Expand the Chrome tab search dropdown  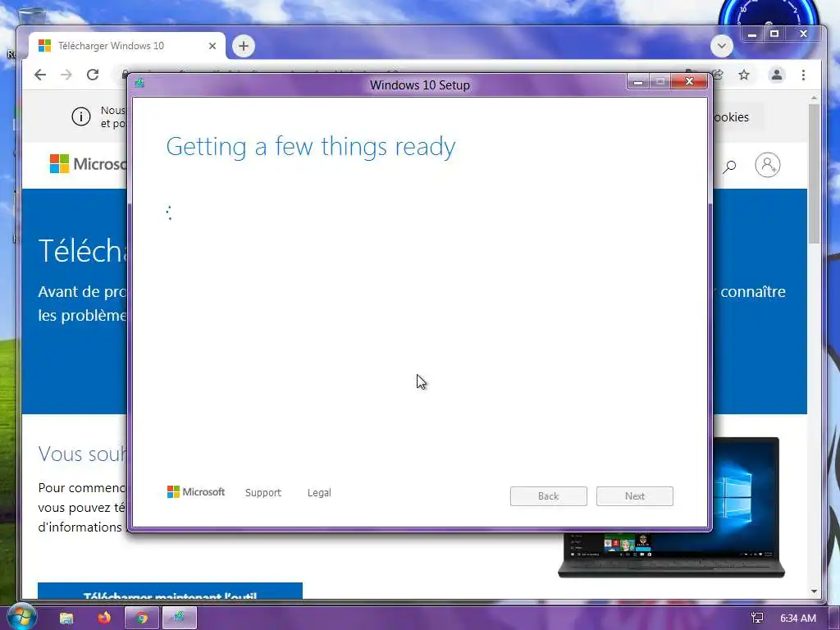pyautogui.click(x=722, y=46)
